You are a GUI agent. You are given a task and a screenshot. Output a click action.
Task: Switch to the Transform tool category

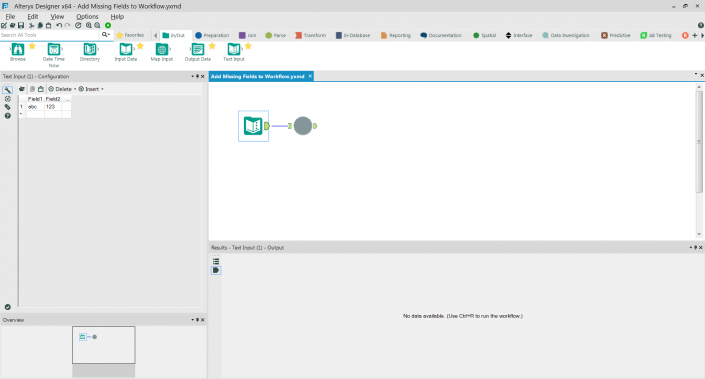point(311,35)
